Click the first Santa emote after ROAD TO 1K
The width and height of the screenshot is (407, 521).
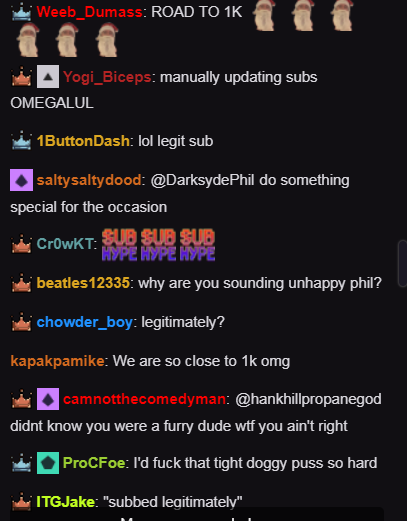(x=264, y=15)
